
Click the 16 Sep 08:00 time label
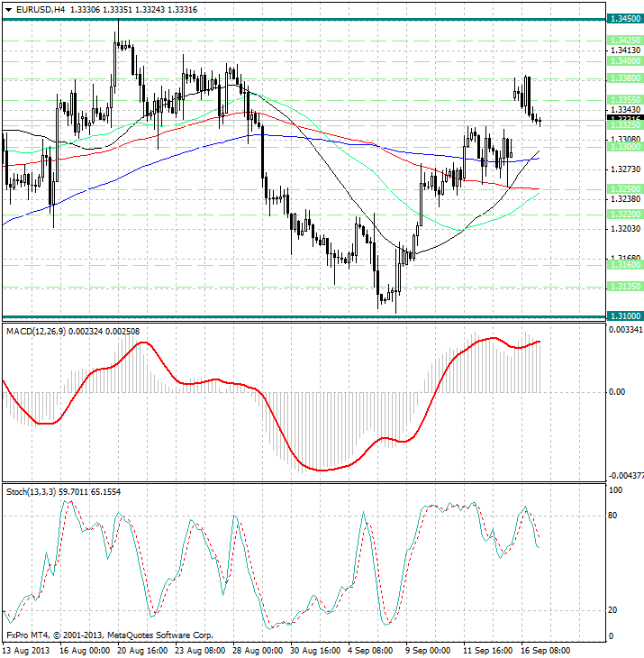coord(546,651)
